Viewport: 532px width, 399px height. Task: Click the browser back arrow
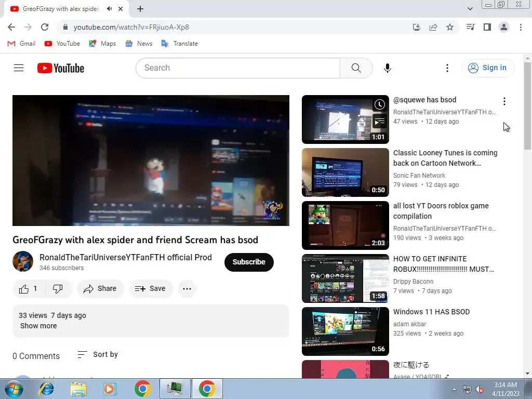pyautogui.click(x=11, y=27)
